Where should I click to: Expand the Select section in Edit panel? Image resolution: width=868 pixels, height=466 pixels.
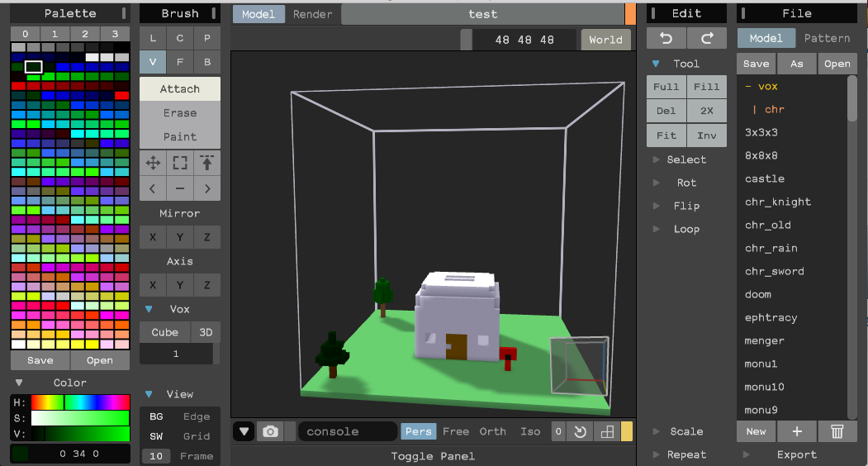click(x=685, y=159)
